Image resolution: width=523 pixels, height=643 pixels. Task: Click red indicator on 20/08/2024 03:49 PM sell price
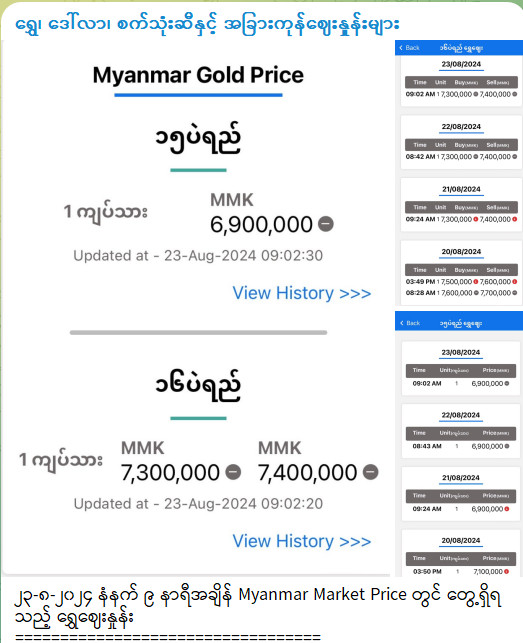[514, 281]
